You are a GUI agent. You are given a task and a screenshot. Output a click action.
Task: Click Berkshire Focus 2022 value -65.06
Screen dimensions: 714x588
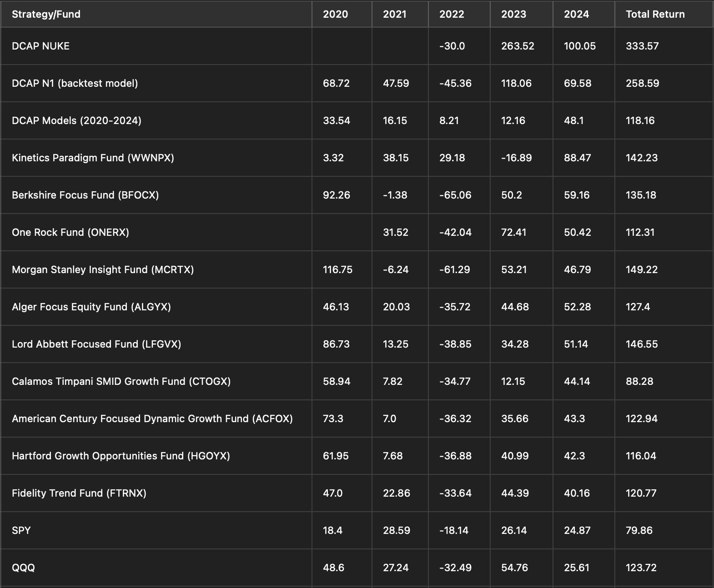coord(455,195)
